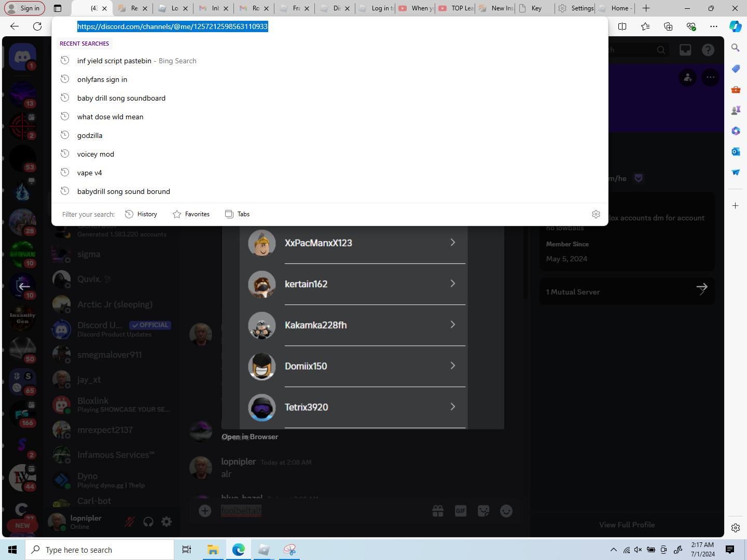Viewport: 747px width, 560px height.
Task: Switch to the TOP Lea YouTube tab
Action: (456, 8)
